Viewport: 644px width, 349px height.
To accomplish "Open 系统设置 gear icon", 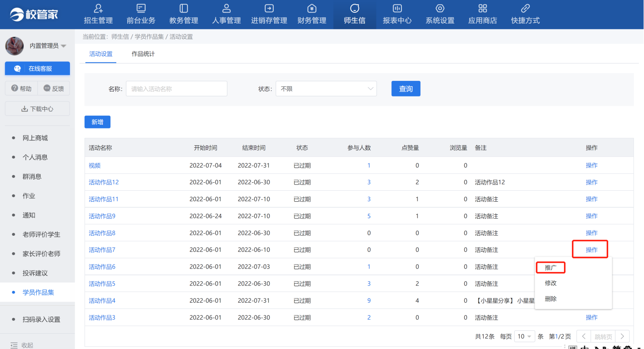I will 440,8.
